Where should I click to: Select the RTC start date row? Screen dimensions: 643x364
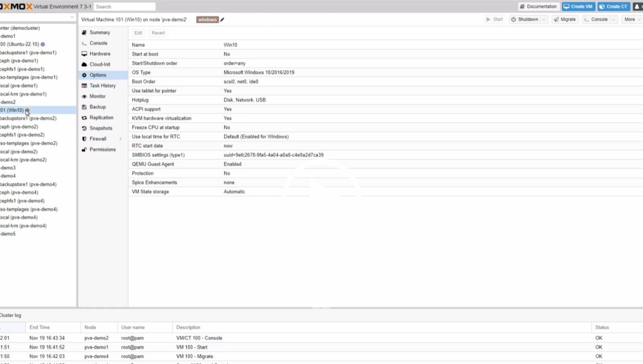coord(385,145)
